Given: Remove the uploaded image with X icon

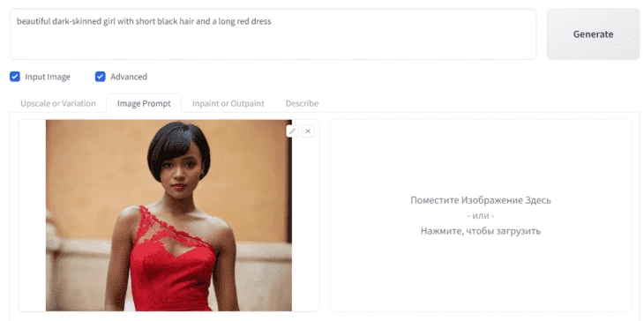Looking at the screenshot, I should click(308, 131).
